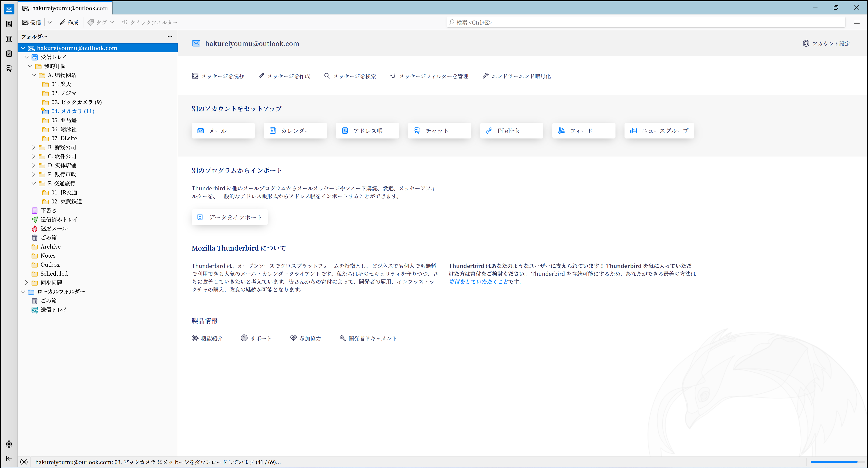Click the データをインポート button
This screenshot has height=468, width=868.
pyautogui.click(x=230, y=217)
